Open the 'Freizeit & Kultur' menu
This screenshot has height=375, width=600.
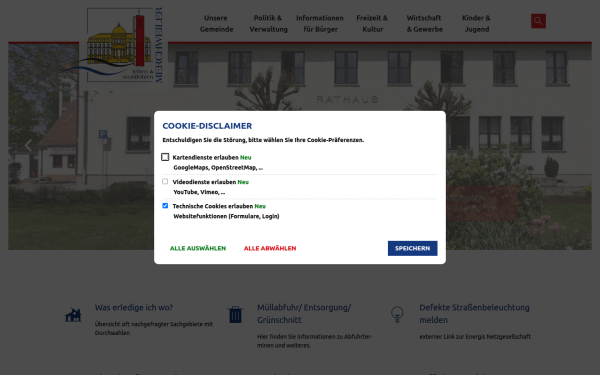click(372, 23)
